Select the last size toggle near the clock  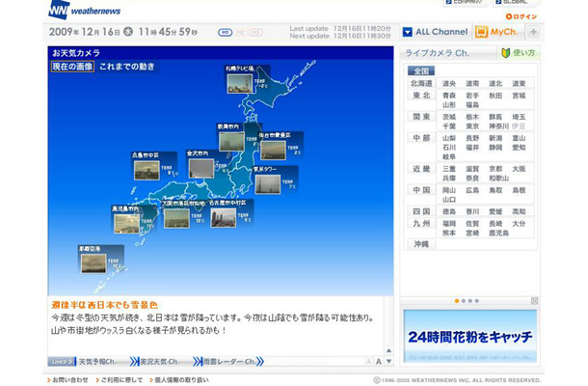tap(255, 33)
